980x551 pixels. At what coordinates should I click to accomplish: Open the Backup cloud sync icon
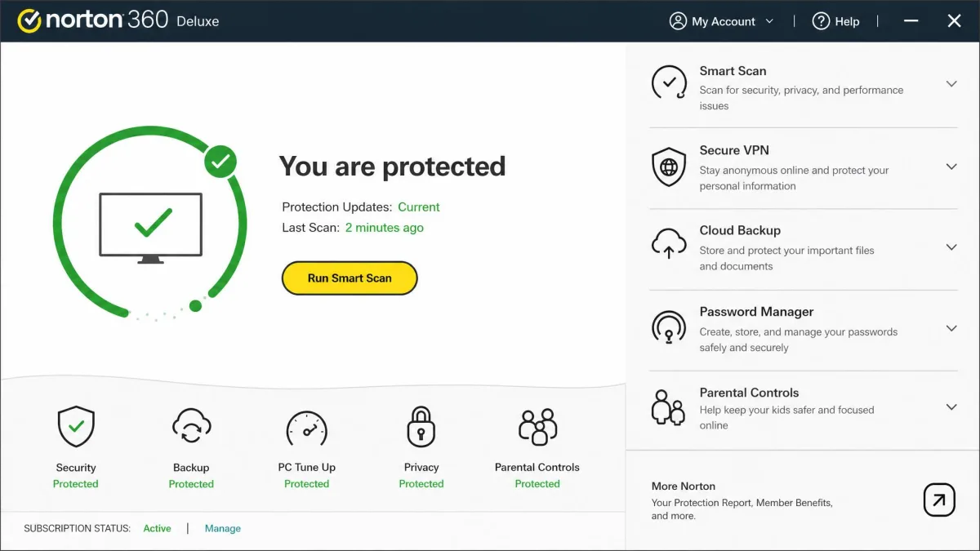pyautogui.click(x=191, y=427)
